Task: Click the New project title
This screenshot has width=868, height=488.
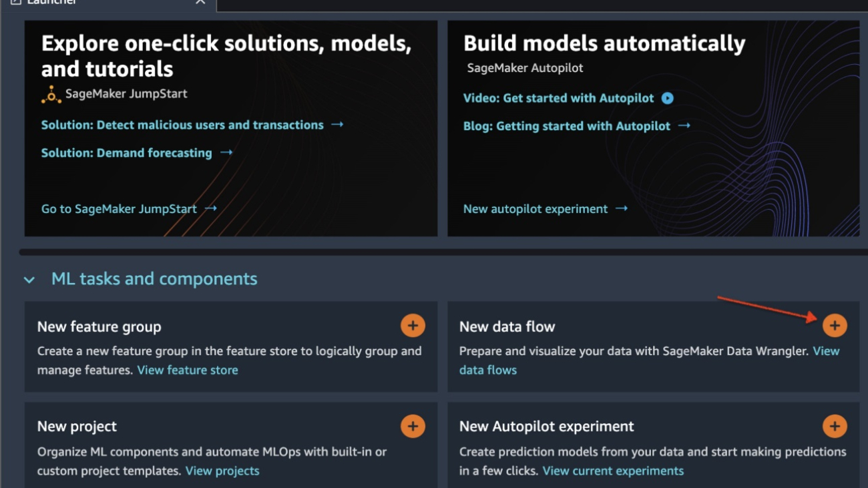Action: (77, 426)
